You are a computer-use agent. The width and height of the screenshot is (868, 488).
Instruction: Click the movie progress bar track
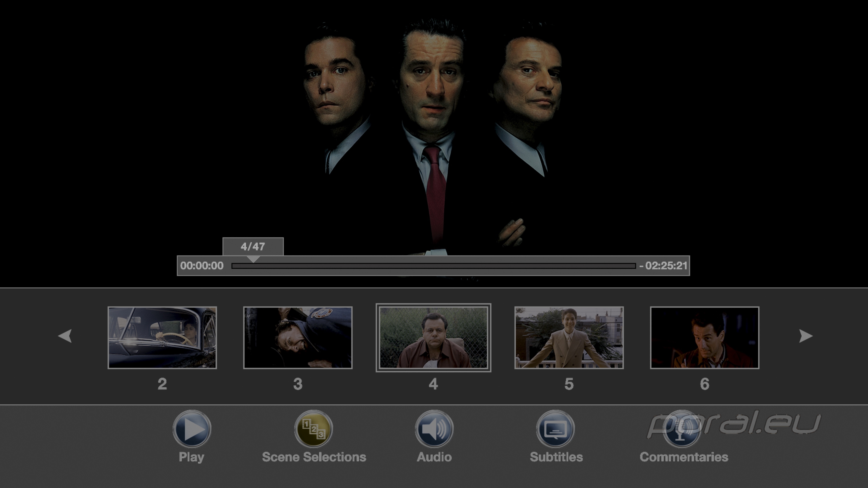(x=434, y=266)
